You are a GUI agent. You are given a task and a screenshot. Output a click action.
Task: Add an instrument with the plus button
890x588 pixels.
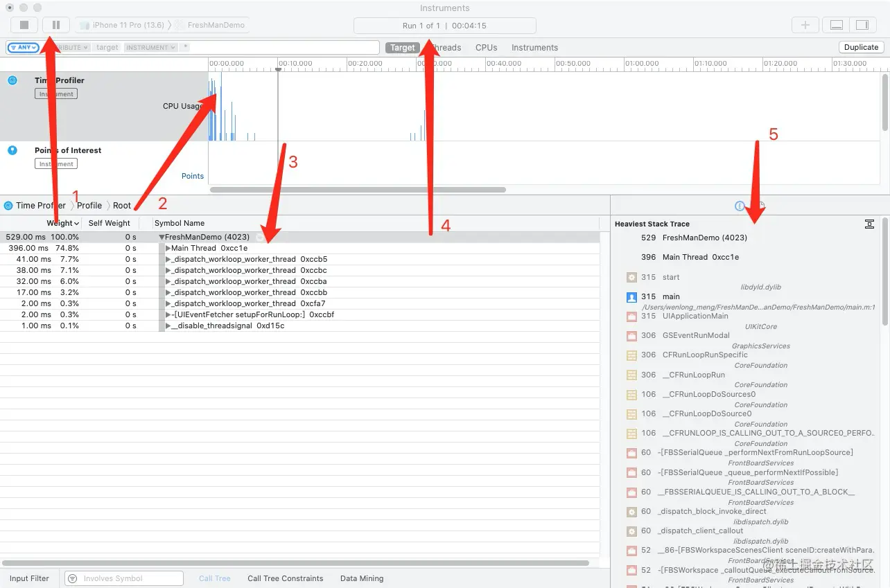coord(805,25)
